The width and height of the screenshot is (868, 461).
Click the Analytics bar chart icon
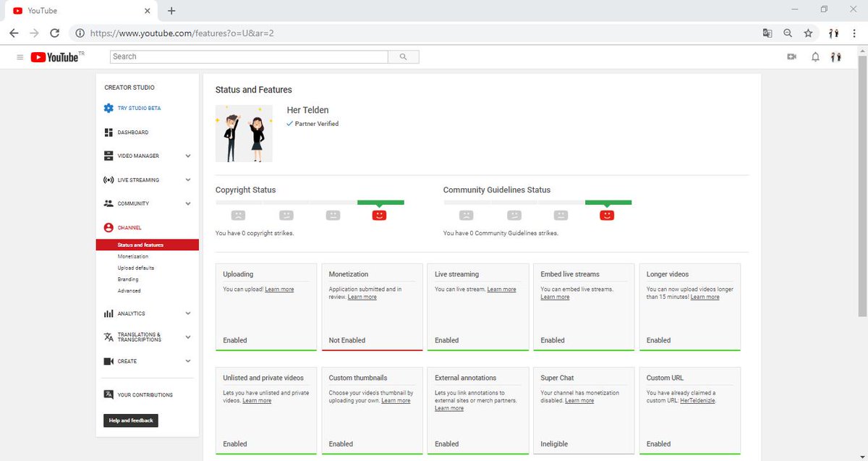(109, 313)
